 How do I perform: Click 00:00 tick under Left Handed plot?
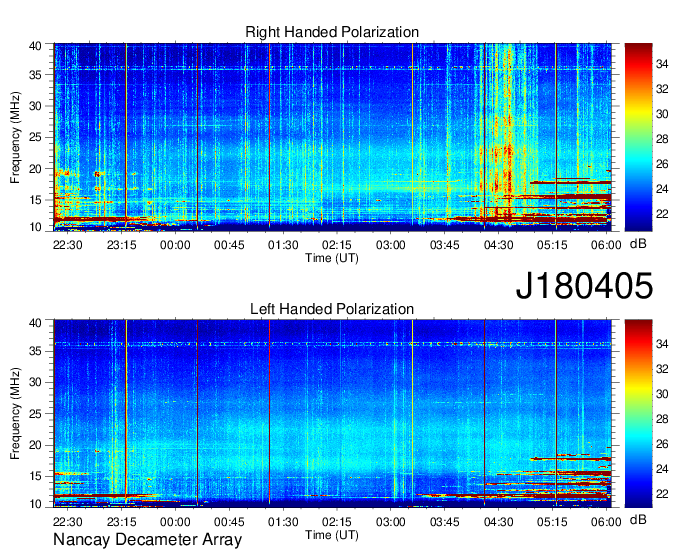click(175, 522)
